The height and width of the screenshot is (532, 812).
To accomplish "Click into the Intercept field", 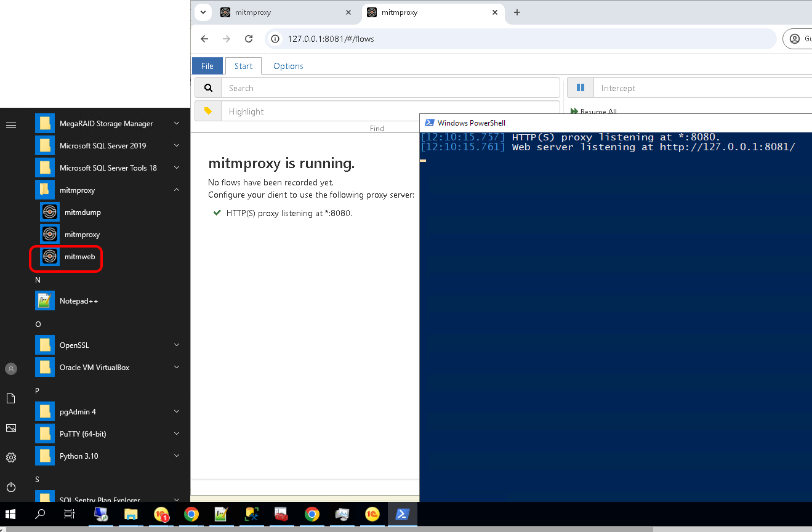I will click(x=702, y=88).
